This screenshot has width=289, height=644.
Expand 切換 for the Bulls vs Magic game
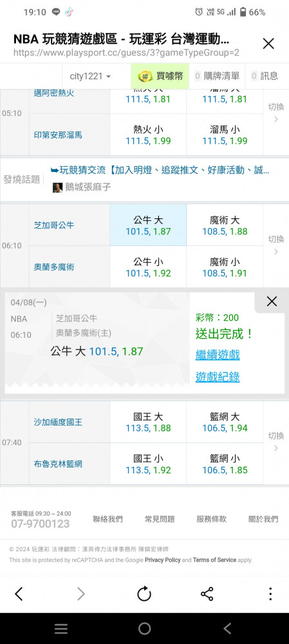pos(276,245)
